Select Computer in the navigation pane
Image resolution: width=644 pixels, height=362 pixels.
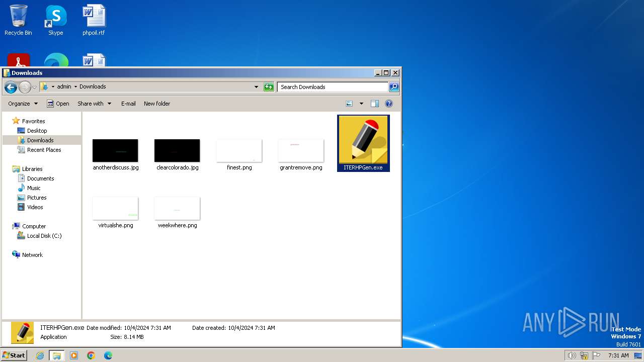[34, 226]
